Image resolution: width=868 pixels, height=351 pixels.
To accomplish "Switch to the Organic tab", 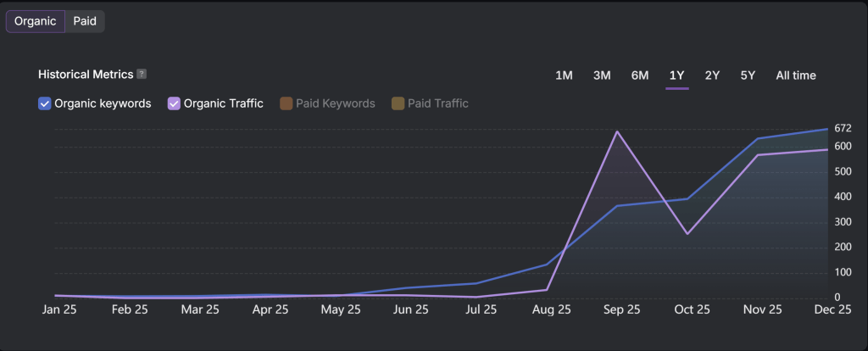I will (35, 21).
